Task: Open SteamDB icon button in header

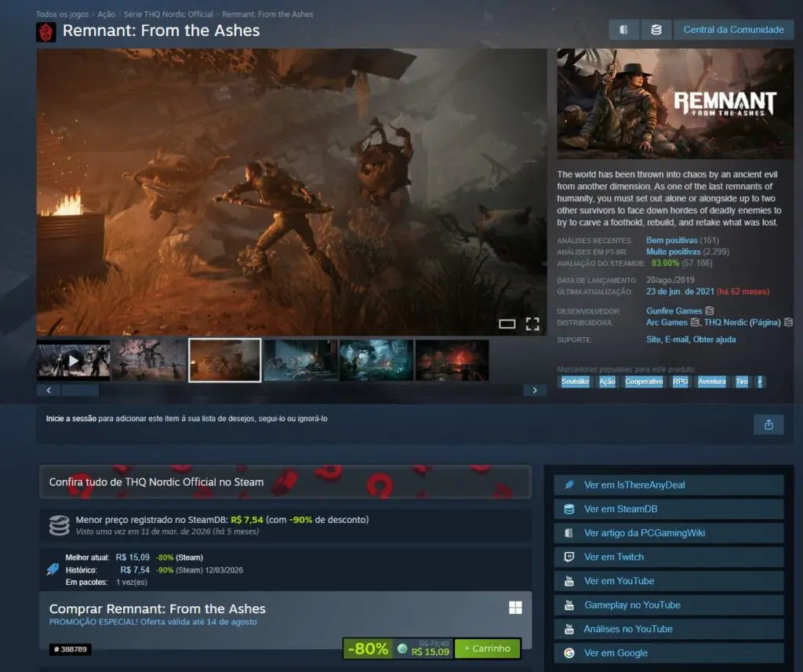Action: 656,30
